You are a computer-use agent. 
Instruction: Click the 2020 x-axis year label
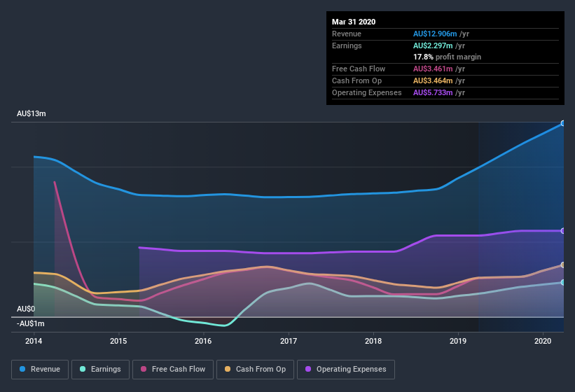(543, 341)
